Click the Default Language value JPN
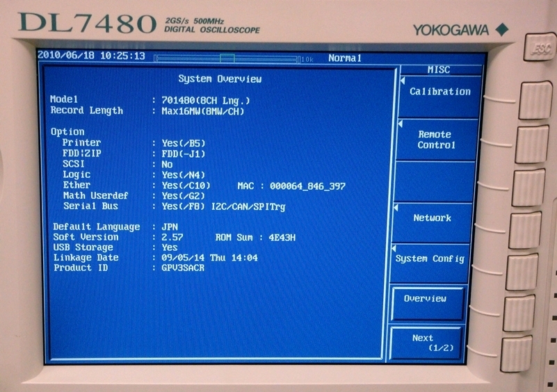Image resolution: width=557 pixels, height=392 pixels. (x=170, y=227)
